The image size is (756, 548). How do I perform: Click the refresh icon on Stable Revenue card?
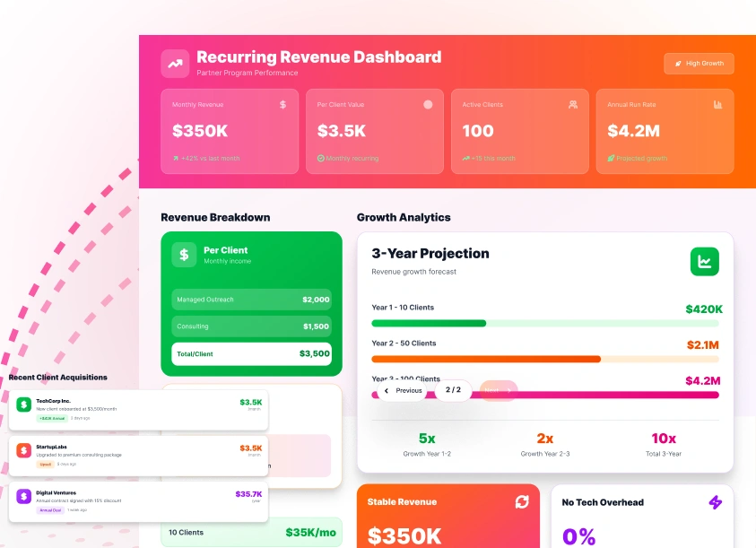tap(522, 502)
